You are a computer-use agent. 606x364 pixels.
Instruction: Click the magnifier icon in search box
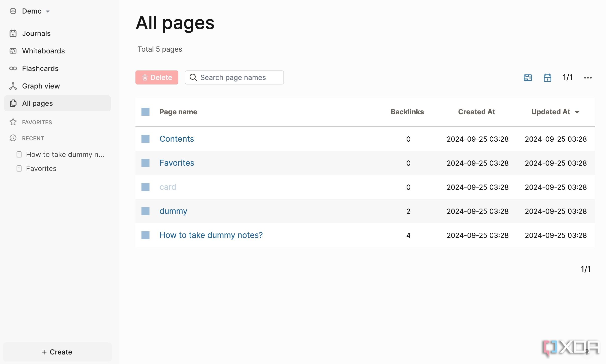click(x=193, y=77)
